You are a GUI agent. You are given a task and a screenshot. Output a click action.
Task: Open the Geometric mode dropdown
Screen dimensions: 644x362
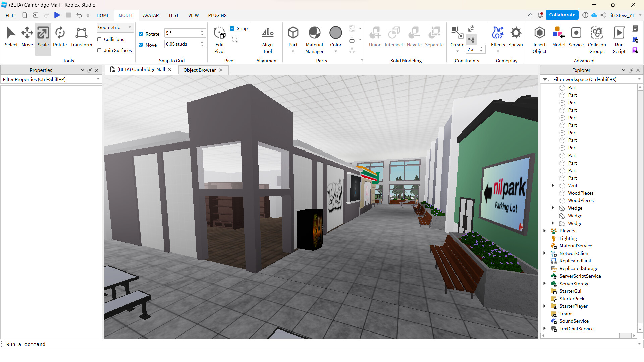click(129, 27)
